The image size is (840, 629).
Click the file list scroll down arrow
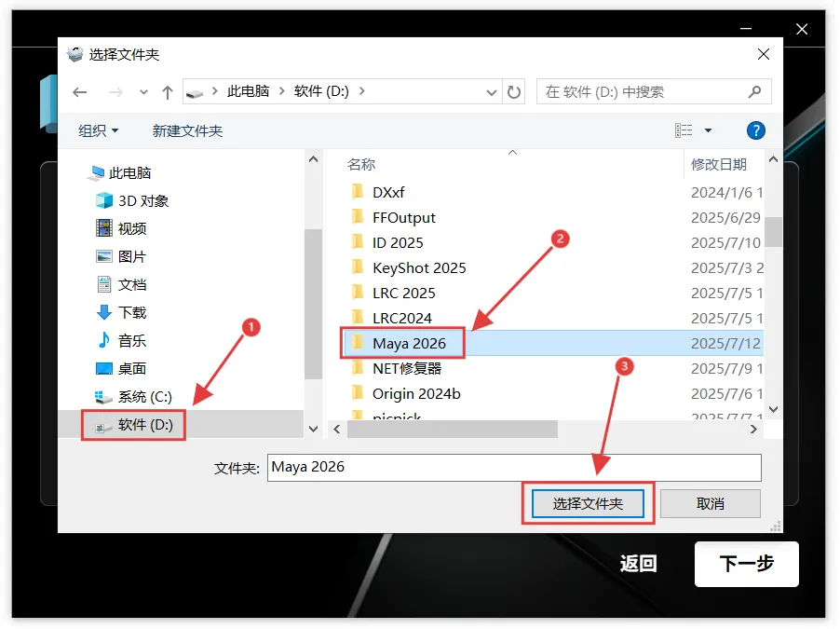773,409
